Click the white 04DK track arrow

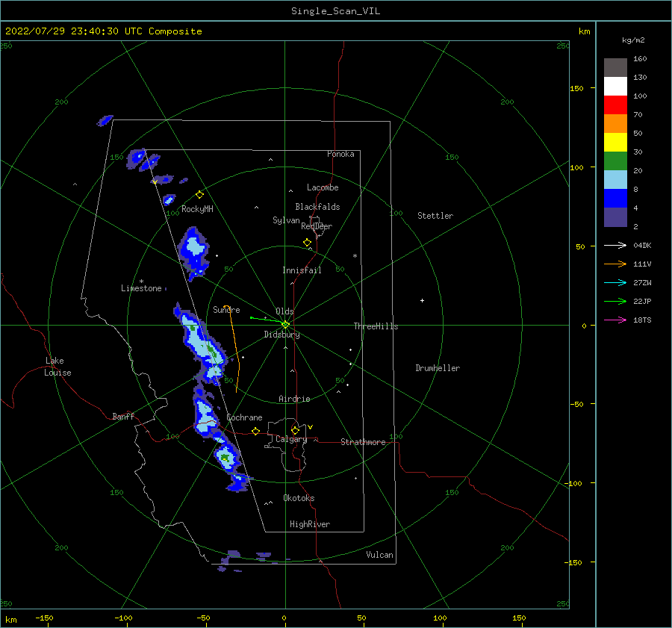pos(615,245)
